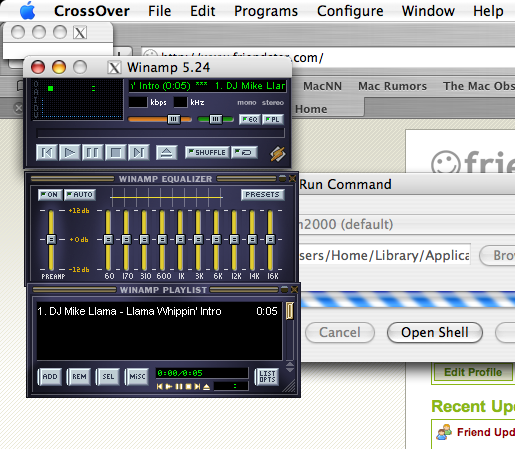Open the Edit menu
Viewport: 515px width, 449px height.
[x=202, y=11]
